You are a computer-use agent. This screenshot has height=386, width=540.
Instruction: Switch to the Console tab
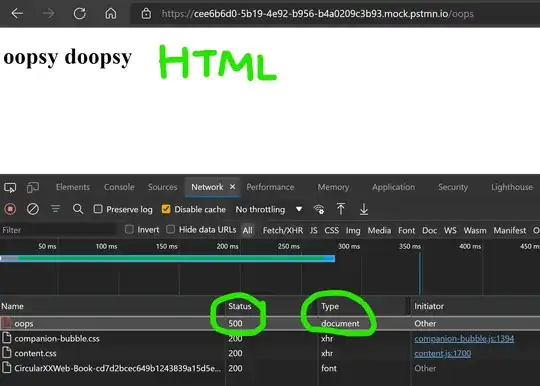pyautogui.click(x=119, y=187)
